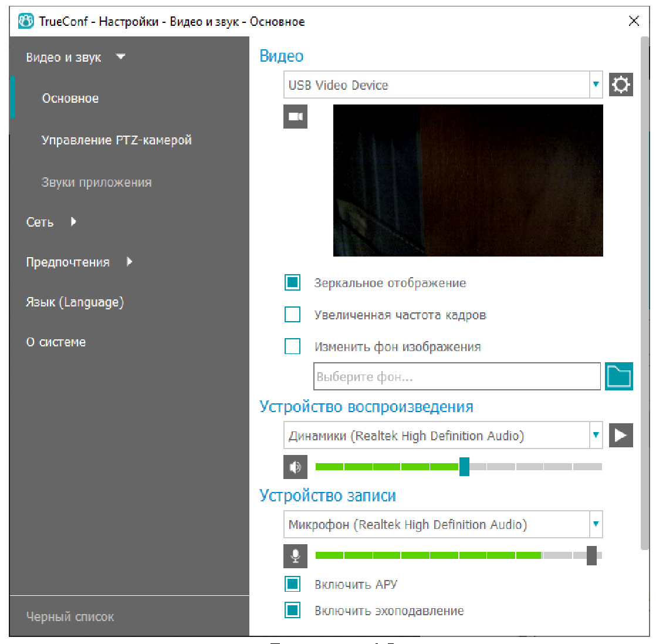Image resolution: width=656 pixels, height=644 pixels.
Task: Click the speaker volume slider handle
Action: 464,467
